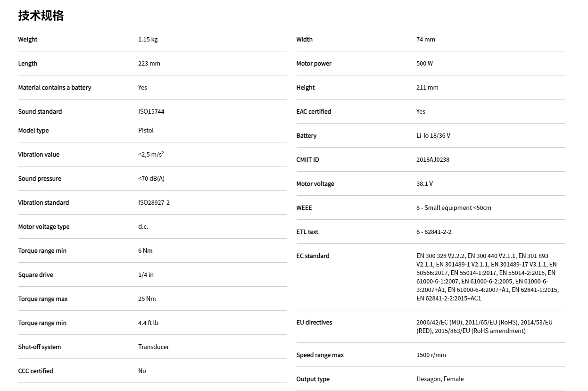
Task: Click the Hexagon, Female output type value
Action: click(x=439, y=379)
